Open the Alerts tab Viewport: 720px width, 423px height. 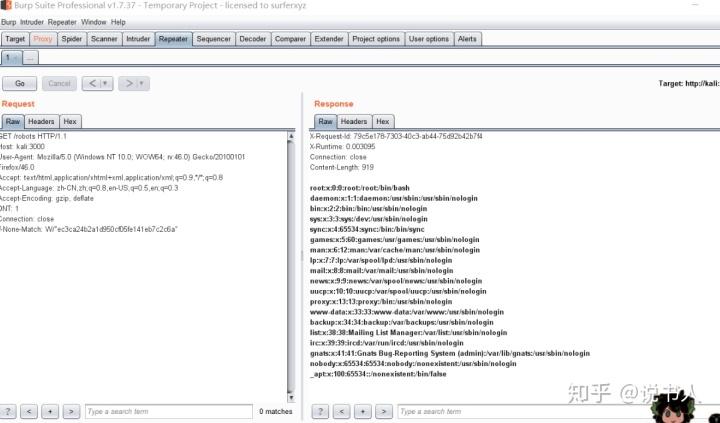pyautogui.click(x=467, y=39)
